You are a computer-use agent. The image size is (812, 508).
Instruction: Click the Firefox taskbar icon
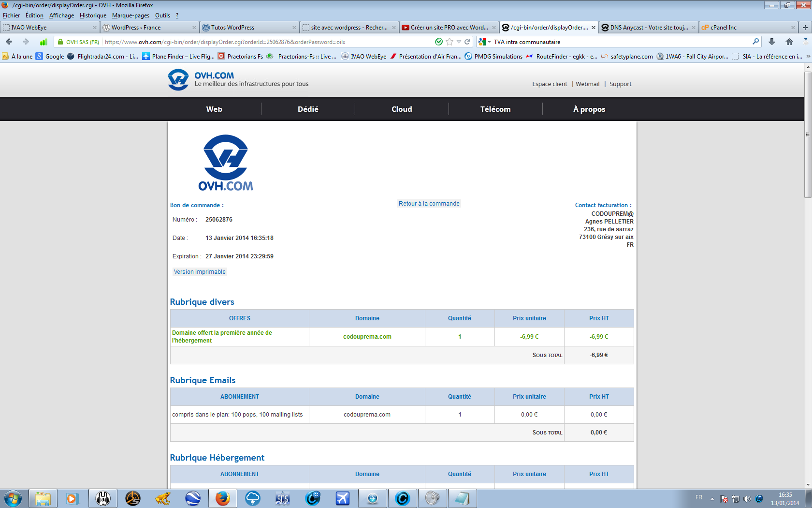point(222,498)
